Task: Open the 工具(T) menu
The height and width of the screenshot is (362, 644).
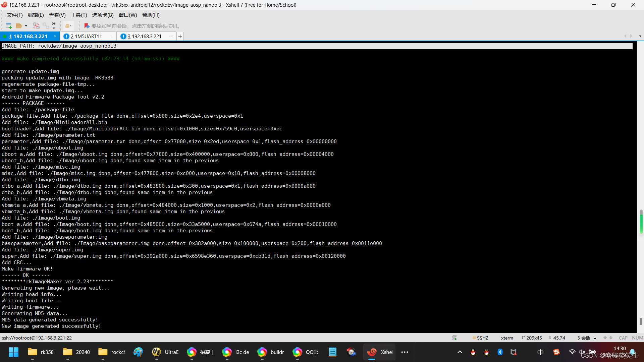Action: (79, 15)
